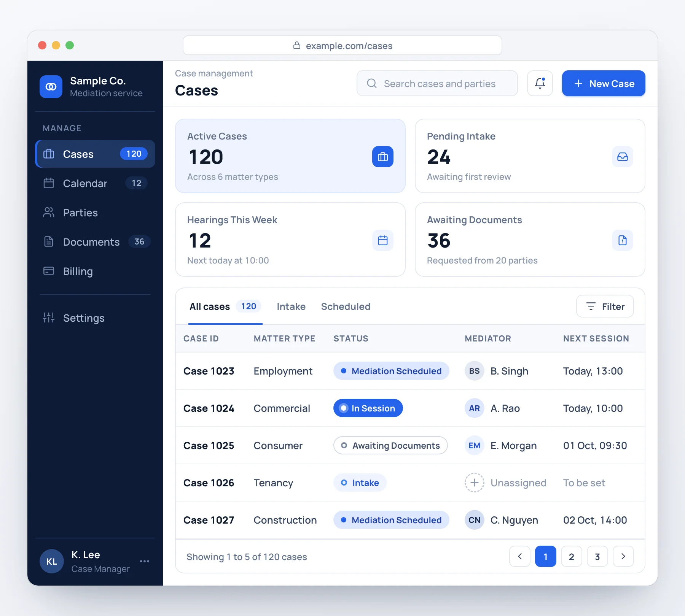
Task: Click the KL user avatar
Action: click(x=51, y=561)
